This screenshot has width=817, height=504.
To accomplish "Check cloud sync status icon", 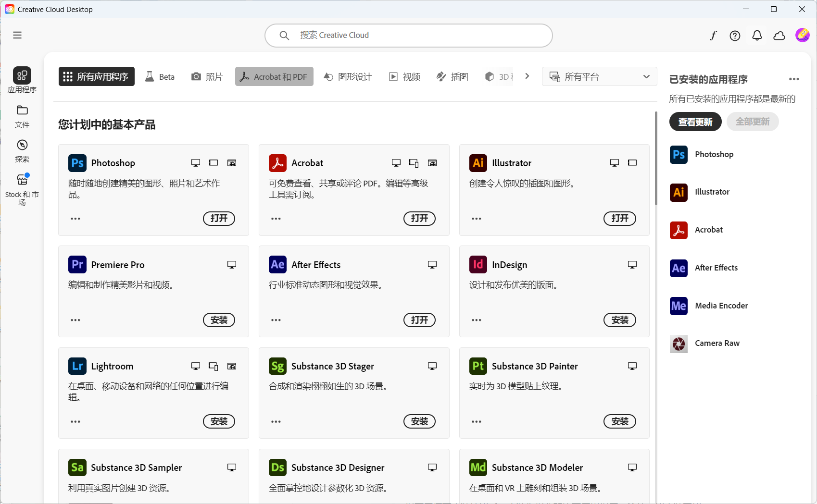I will pyautogui.click(x=779, y=36).
